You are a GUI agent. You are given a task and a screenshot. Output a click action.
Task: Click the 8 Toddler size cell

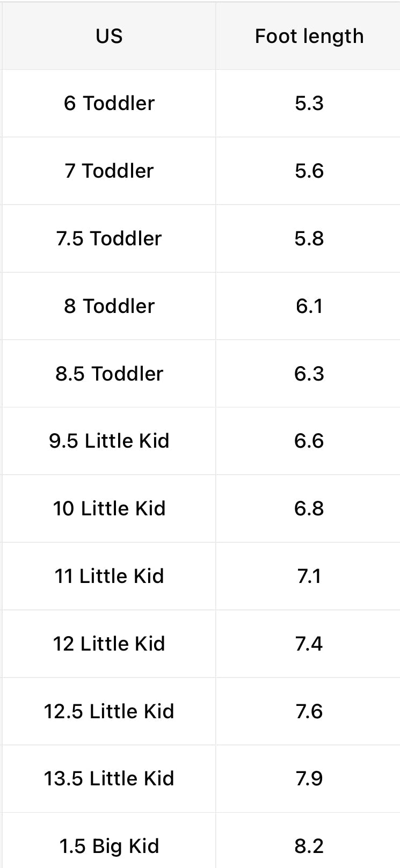[x=109, y=306]
